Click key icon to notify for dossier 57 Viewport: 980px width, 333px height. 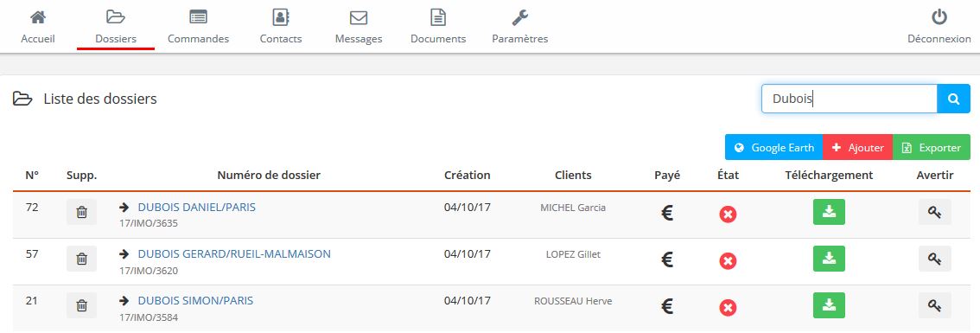click(x=934, y=259)
